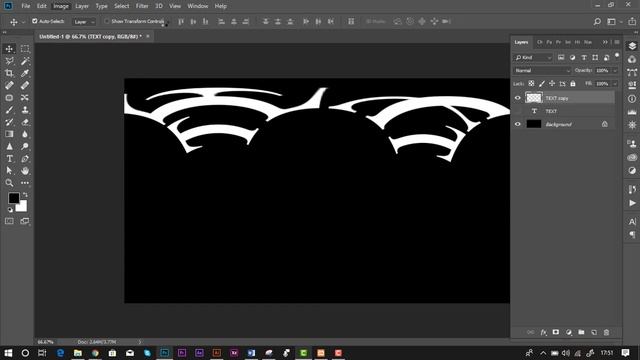Delete layer with trash icon
The image size is (640, 360).
pos(607,332)
